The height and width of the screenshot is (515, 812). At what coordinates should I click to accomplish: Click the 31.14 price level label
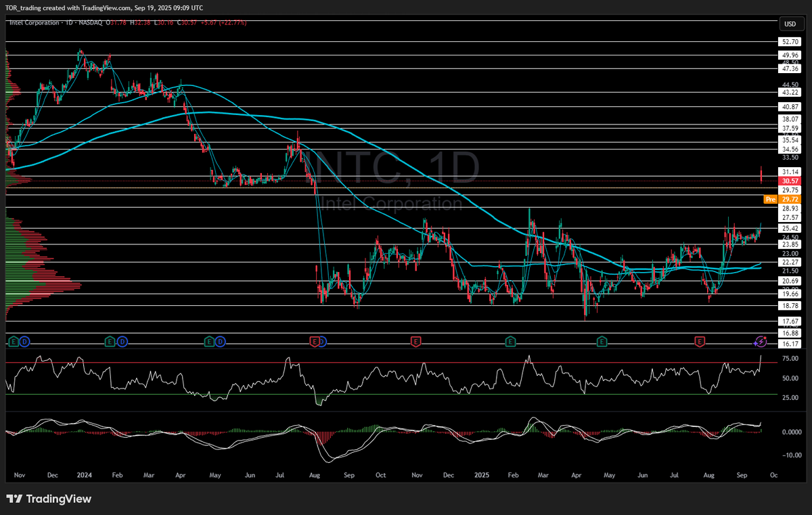click(790, 172)
